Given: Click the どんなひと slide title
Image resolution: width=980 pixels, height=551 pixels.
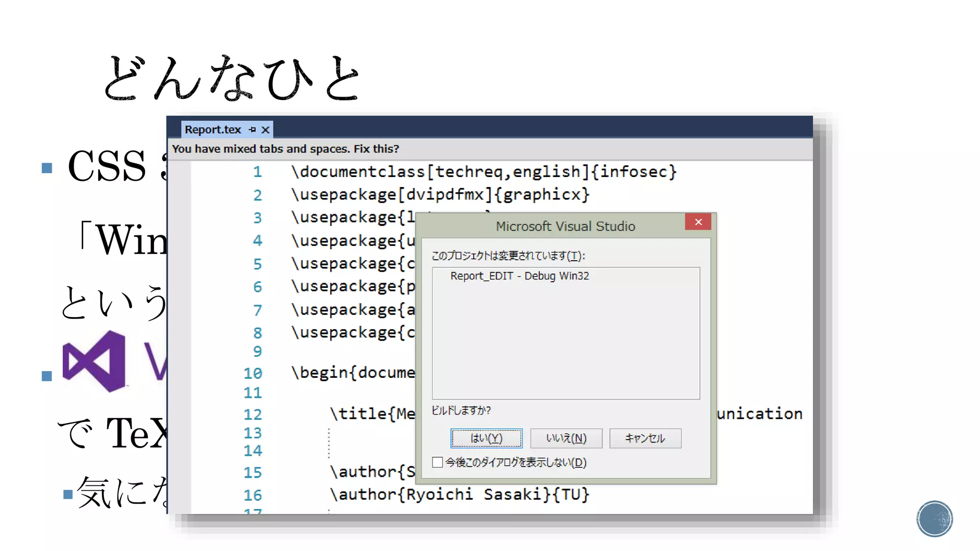Looking at the screenshot, I should pyautogui.click(x=232, y=78).
